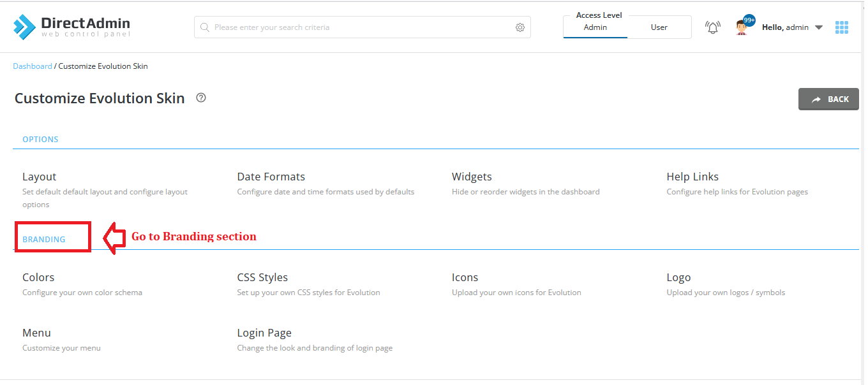The image size is (868, 385).
Task: Click 'Hello, admin' text
Action: tap(786, 27)
